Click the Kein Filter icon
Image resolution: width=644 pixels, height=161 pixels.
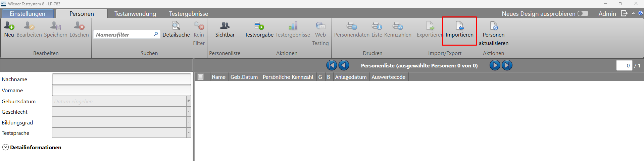[x=199, y=25]
